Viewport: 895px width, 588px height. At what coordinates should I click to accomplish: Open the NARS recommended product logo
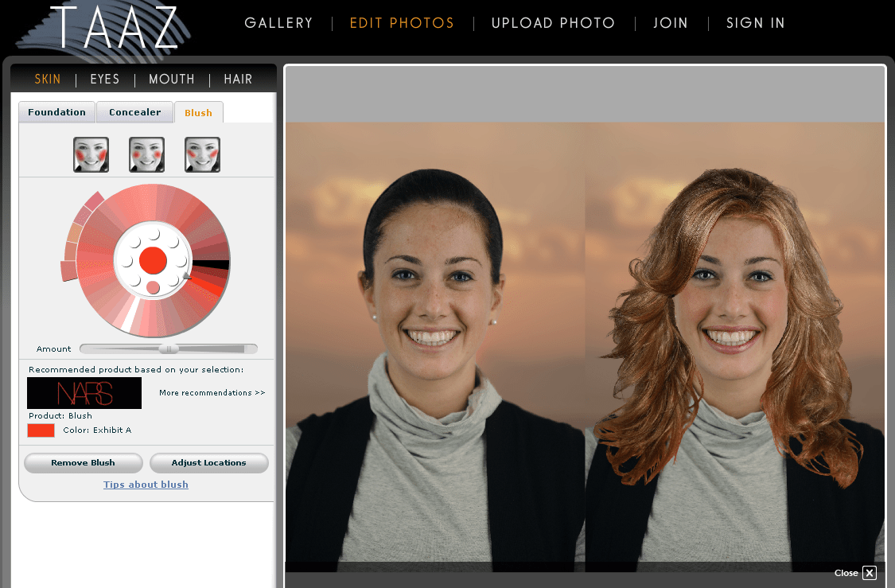(84, 393)
